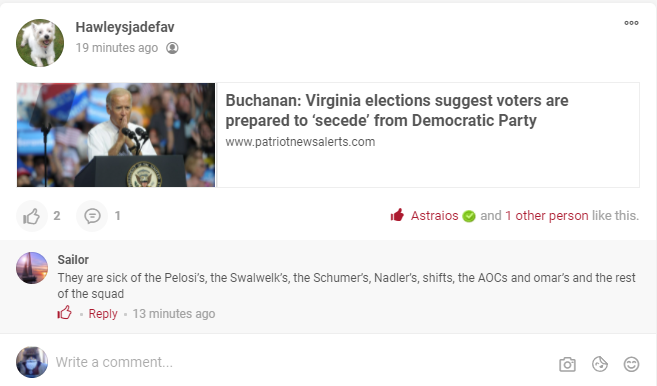The height and width of the screenshot is (386, 657).
Task: Like the post with thumbs-up icon
Action: [31, 216]
